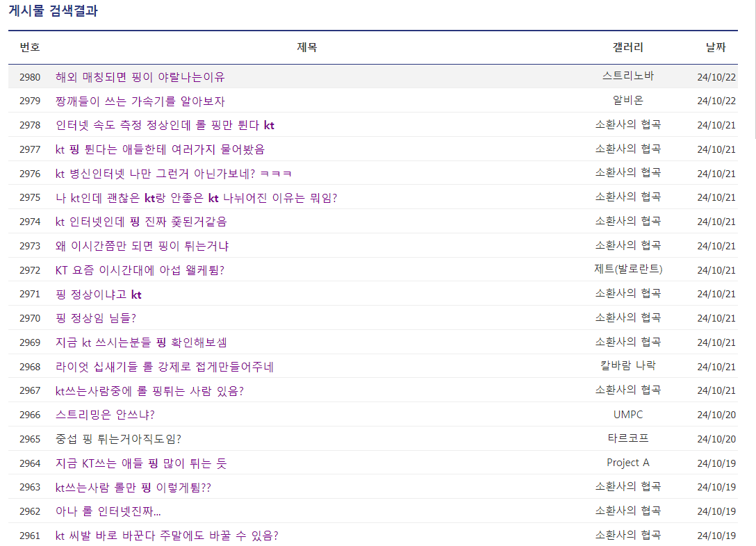Open post 'KT 요즘 이시간대에 아섭 왤케튐?'
Viewport: 756px width, 546px height.
point(140,270)
